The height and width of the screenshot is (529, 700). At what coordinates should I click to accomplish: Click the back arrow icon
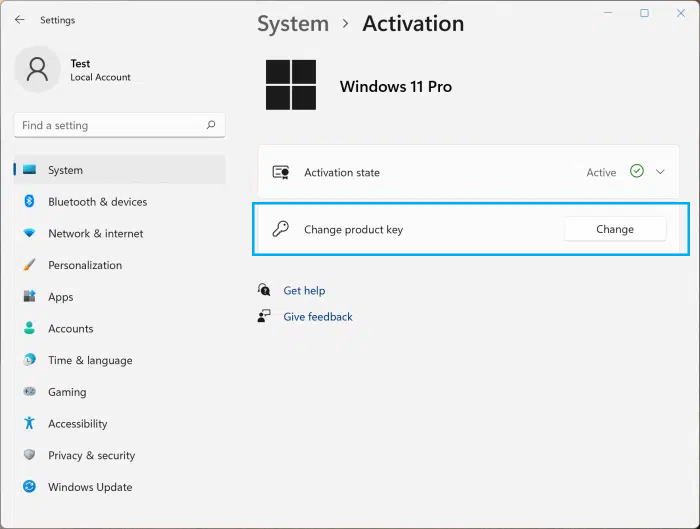[x=20, y=20]
